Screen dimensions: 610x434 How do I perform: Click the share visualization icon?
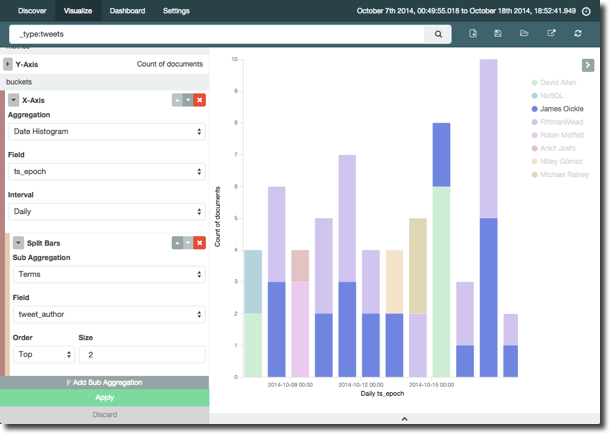click(x=551, y=34)
